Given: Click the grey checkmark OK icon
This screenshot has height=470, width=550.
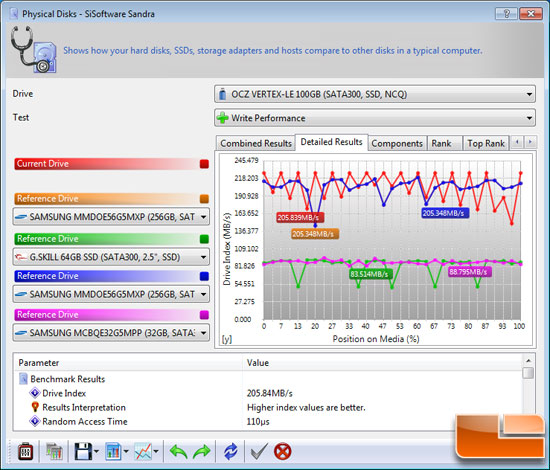Looking at the screenshot, I should coord(259,451).
